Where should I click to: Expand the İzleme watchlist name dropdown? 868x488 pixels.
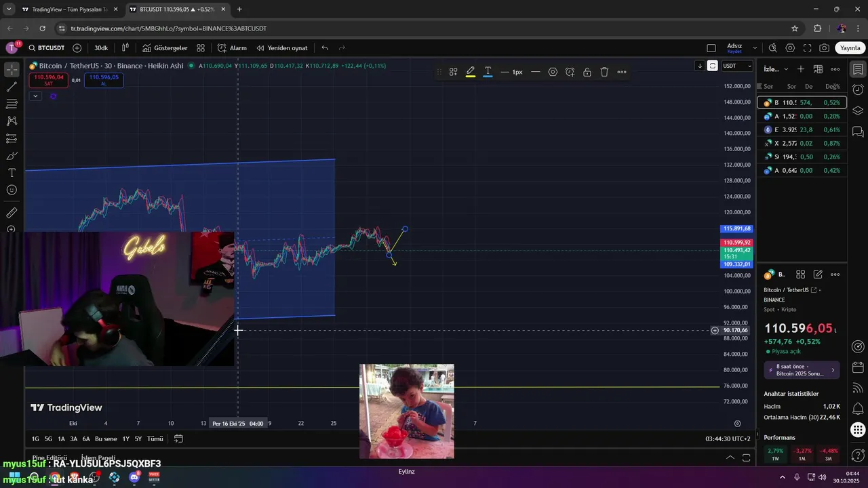(x=776, y=69)
